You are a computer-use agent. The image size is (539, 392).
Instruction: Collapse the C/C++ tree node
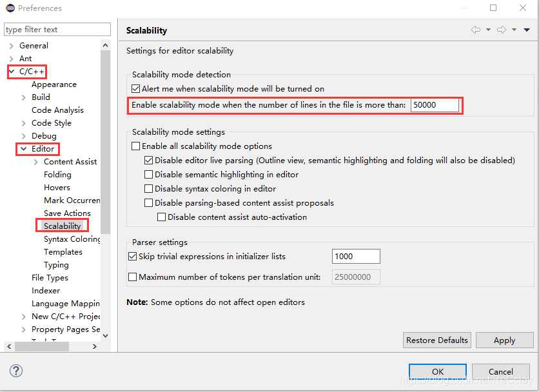[x=12, y=72]
